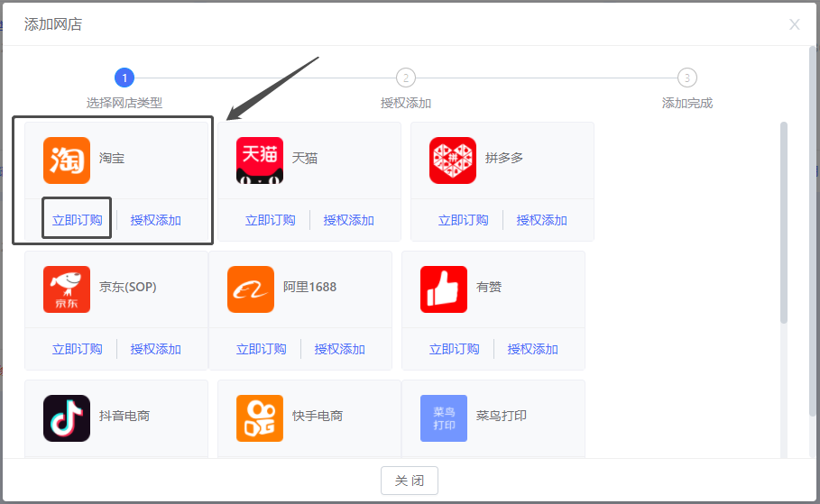The image size is (820, 504).
Task: Click the Taobao (淘宝) logo icon
Action: tap(67, 160)
